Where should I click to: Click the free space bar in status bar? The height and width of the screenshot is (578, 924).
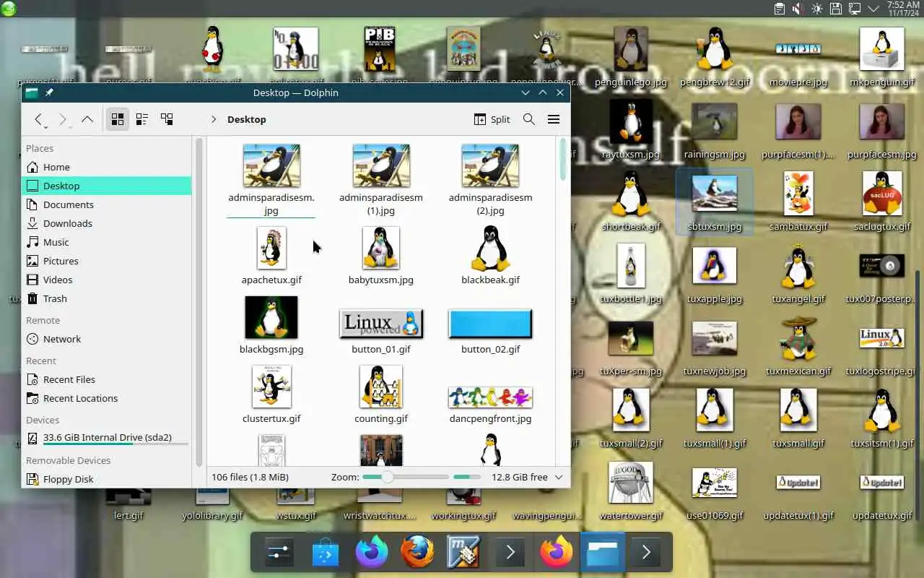pyautogui.click(x=467, y=477)
